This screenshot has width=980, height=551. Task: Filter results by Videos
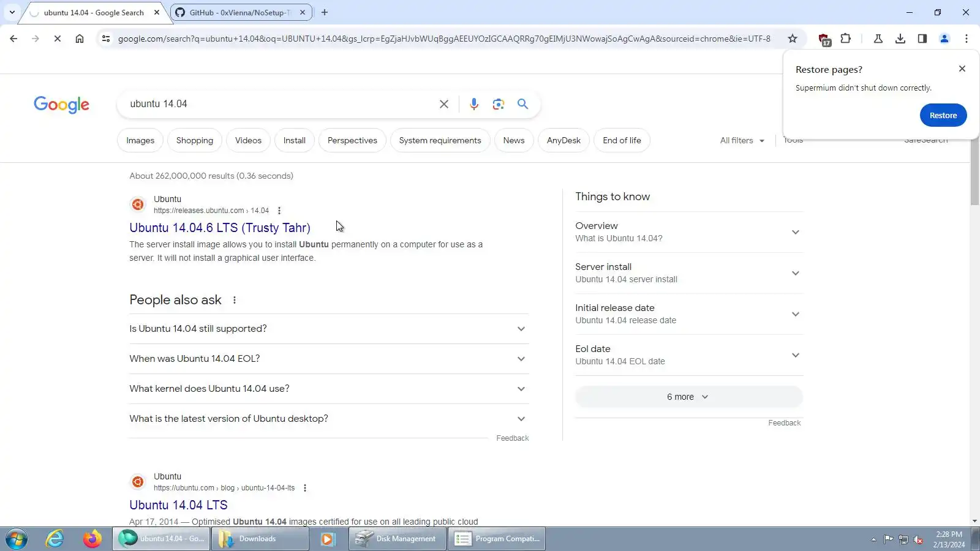pyautogui.click(x=248, y=140)
